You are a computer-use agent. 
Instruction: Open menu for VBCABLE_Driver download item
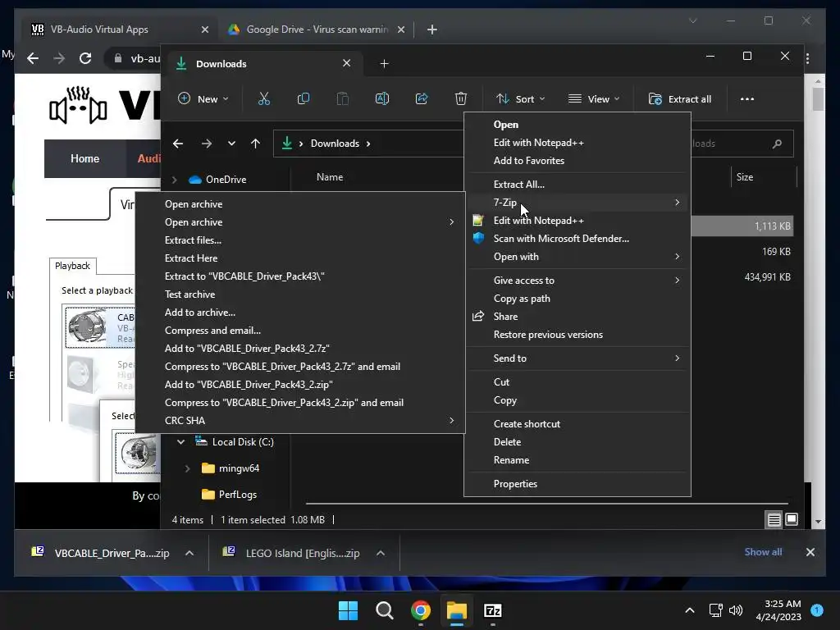coord(189,554)
